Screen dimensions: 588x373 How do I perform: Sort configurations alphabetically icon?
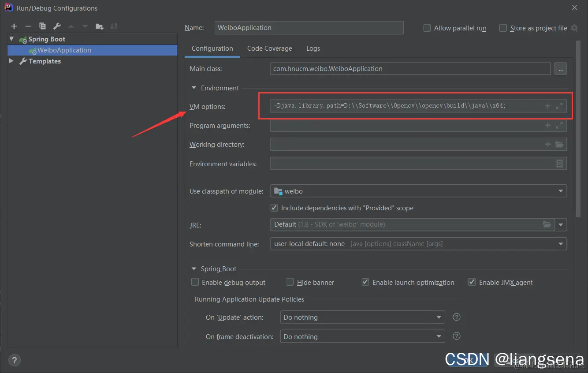pyautogui.click(x=114, y=26)
